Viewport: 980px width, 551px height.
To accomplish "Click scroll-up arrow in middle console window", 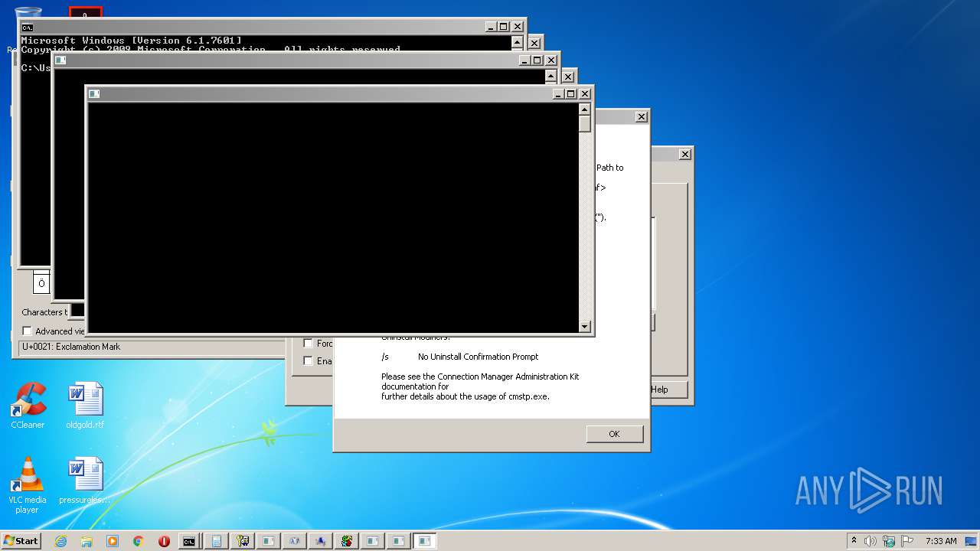I will (551, 77).
